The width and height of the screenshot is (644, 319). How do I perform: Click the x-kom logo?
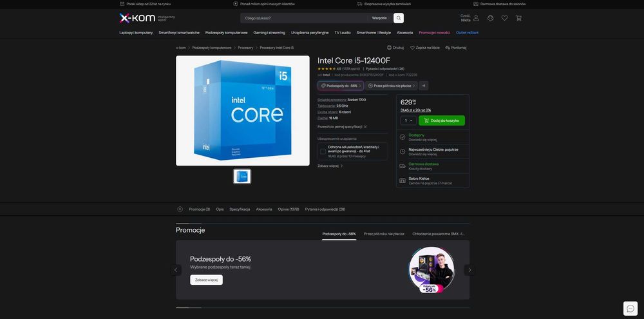[137, 18]
